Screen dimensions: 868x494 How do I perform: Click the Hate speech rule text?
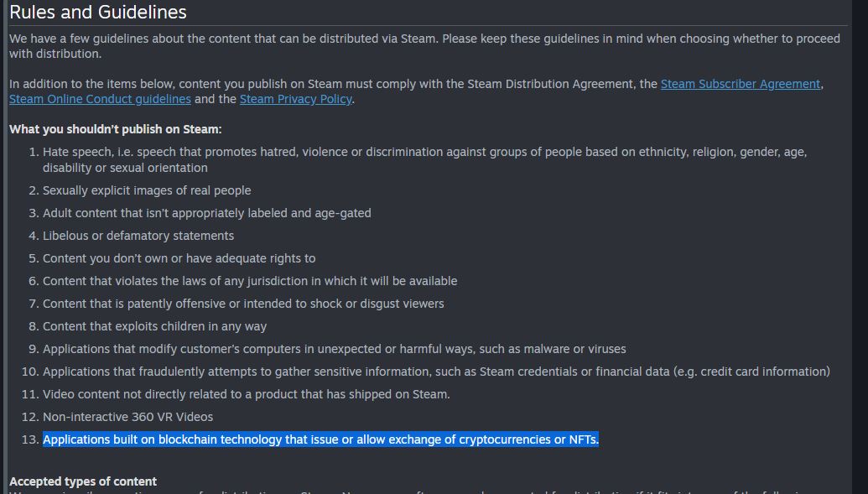(x=424, y=159)
